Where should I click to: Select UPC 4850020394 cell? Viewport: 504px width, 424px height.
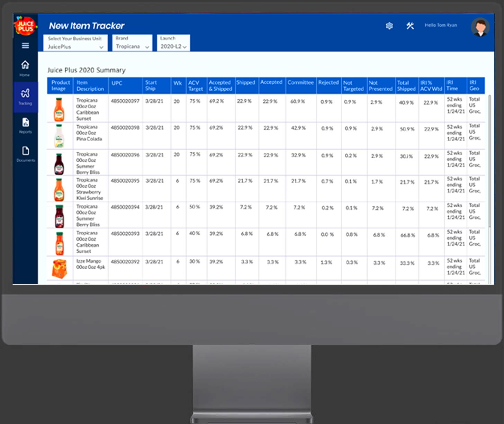click(x=125, y=207)
